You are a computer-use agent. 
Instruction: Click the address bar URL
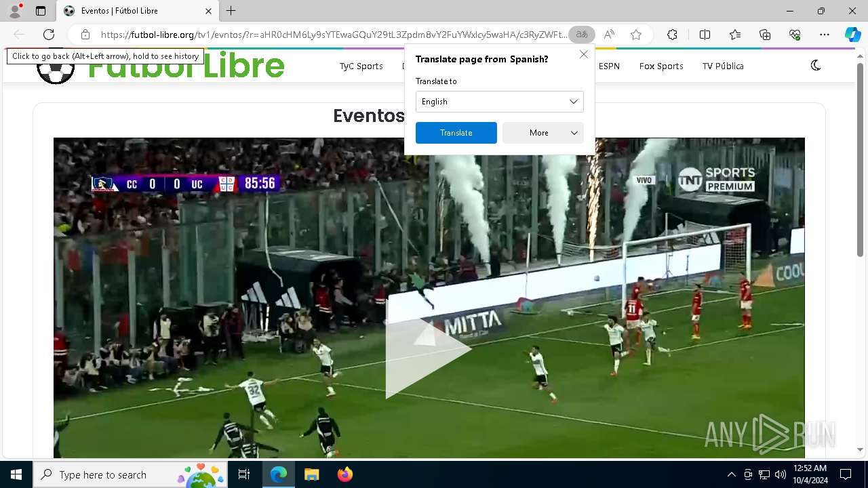coord(334,35)
